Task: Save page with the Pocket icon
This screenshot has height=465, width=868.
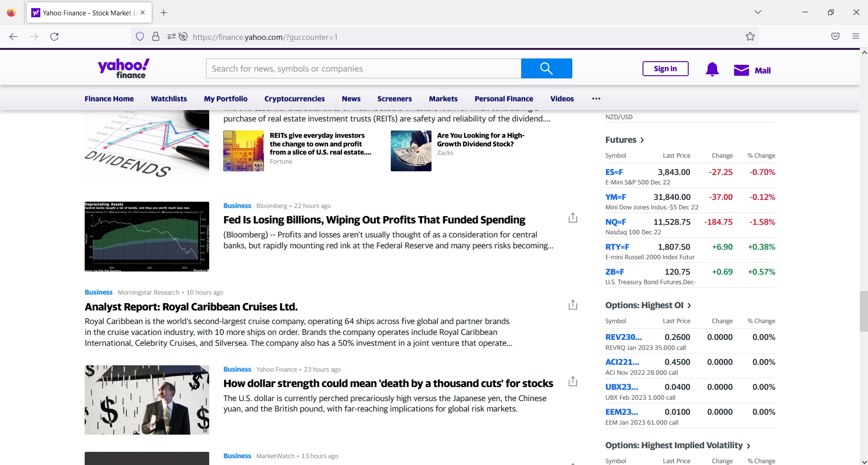Action: 834,36
